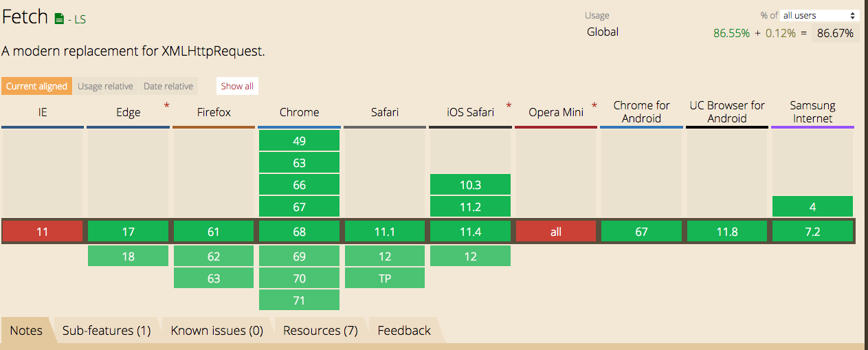The image size is (868, 350).
Task: Switch to Sub-features (1) tab
Action: pyautogui.click(x=107, y=331)
